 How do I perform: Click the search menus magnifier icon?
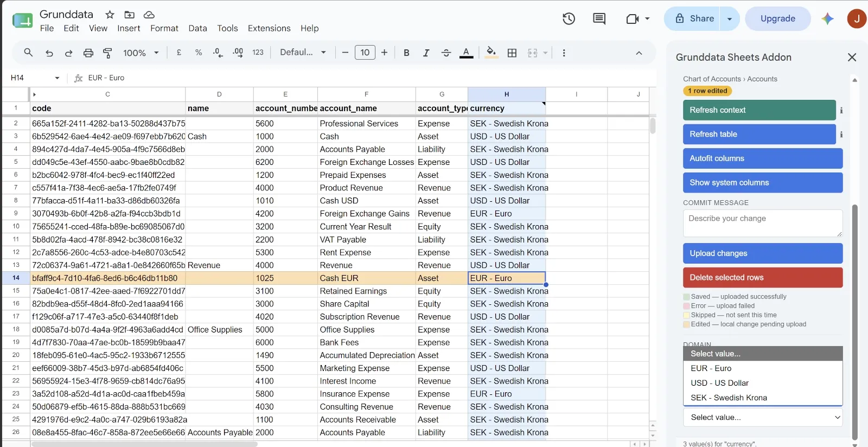[28, 53]
